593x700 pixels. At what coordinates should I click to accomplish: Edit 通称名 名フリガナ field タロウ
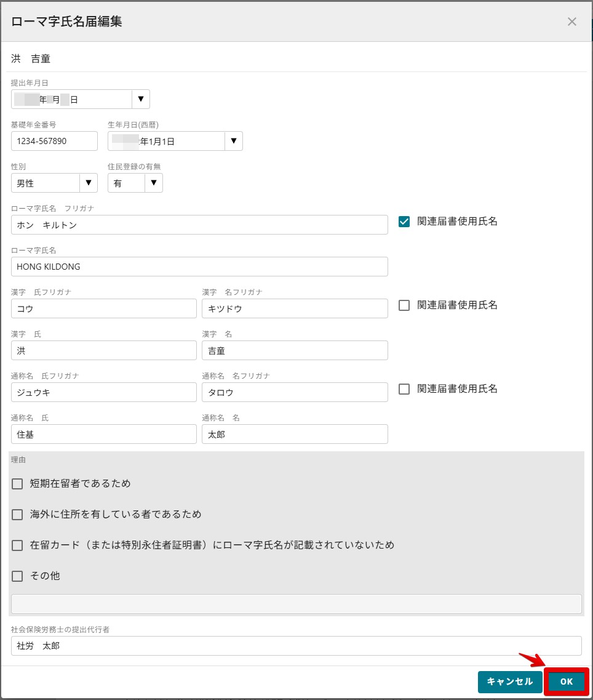coord(295,392)
